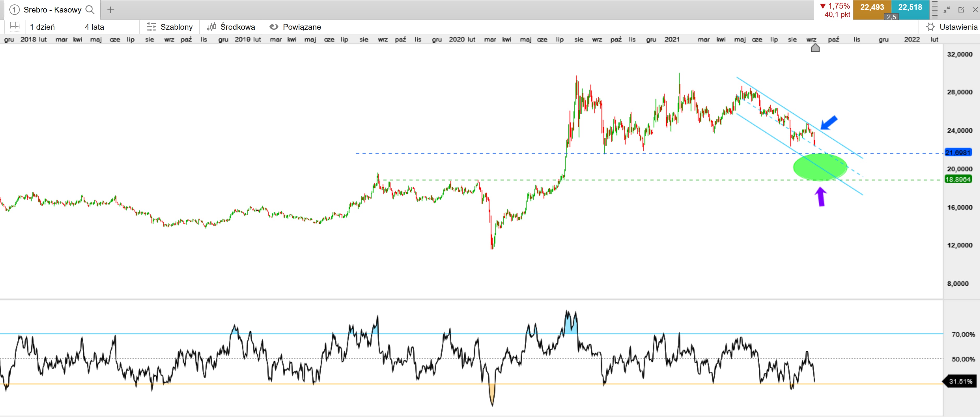Viewport: 980px width, 417px height.
Task: Click the 24,0000 price axis label
Action: point(959,130)
